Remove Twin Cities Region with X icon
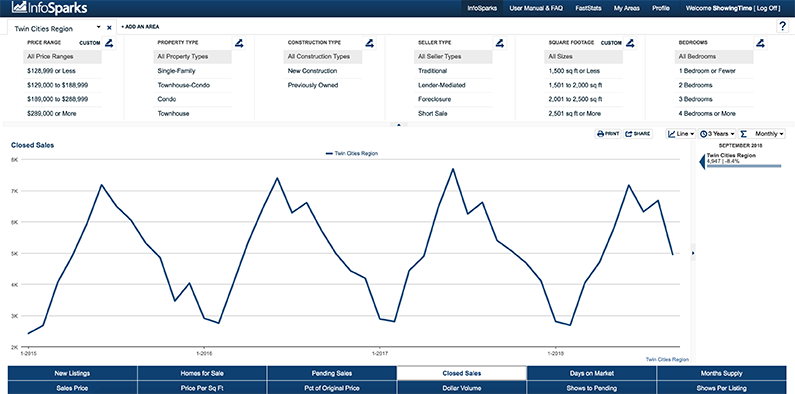The image size is (795, 394). (109, 28)
